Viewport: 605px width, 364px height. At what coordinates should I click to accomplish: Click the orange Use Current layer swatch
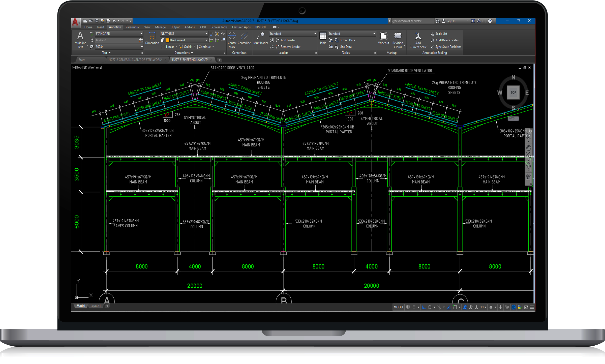pos(167,40)
